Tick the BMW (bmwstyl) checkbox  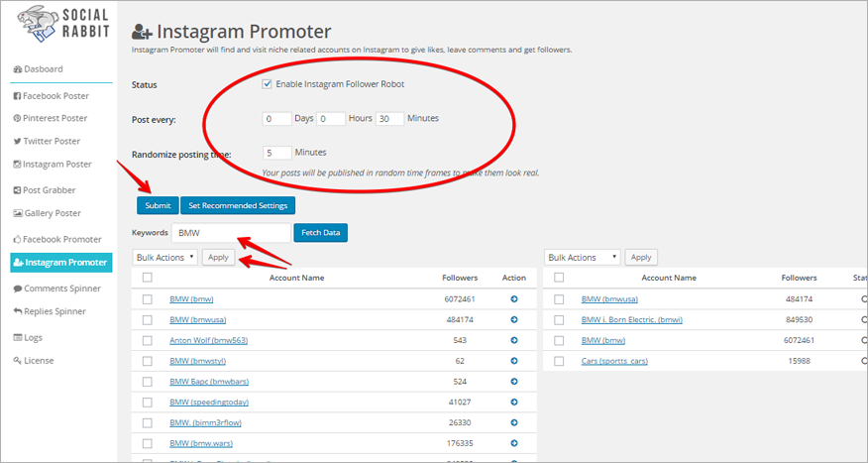point(148,361)
